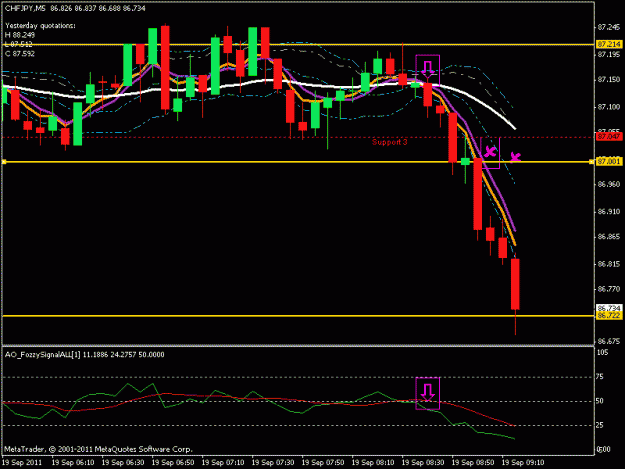Click the '19 Sep 09:10' time axis label
Screen dimensions: 625x469
click(523, 463)
